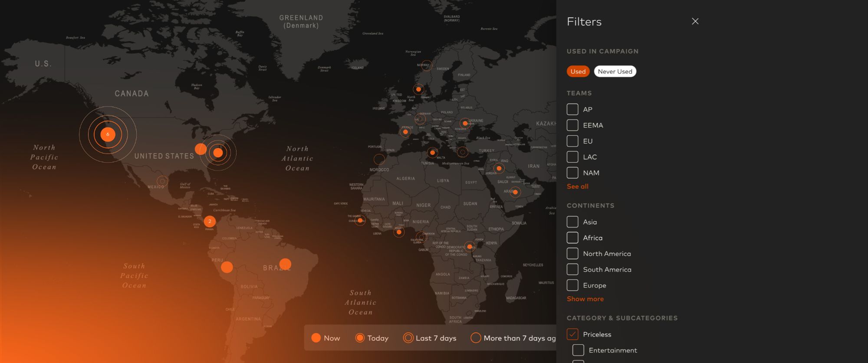This screenshot has width=868, height=363.
Task: Select the solid marker over Brazil
Action: point(285,264)
